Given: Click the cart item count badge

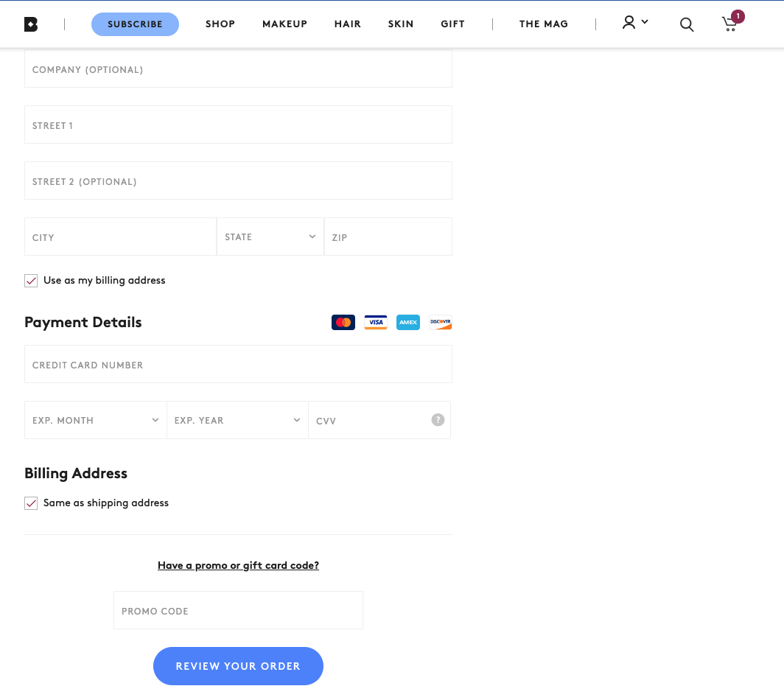Looking at the screenshot, I should point(738,16).
